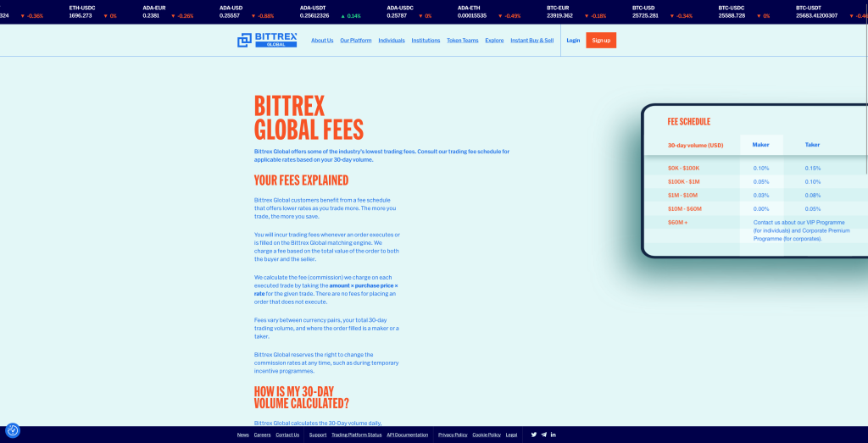This screenshot has width=868, height=443.
Task: Open the Cookie Policy link
Action: point(487,435)
